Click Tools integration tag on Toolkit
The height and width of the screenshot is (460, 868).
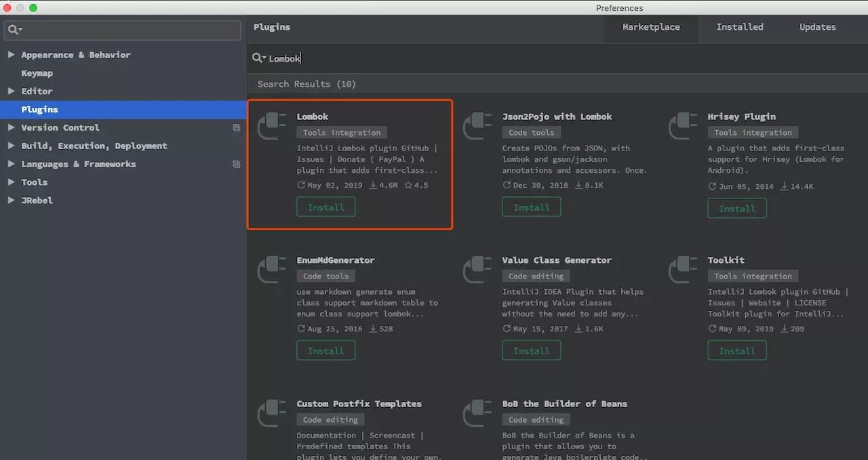tap(753, 276)
